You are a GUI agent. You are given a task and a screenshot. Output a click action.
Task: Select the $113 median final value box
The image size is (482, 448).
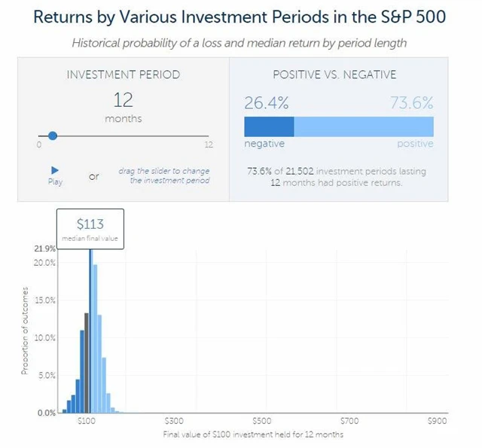click(90, 229)
